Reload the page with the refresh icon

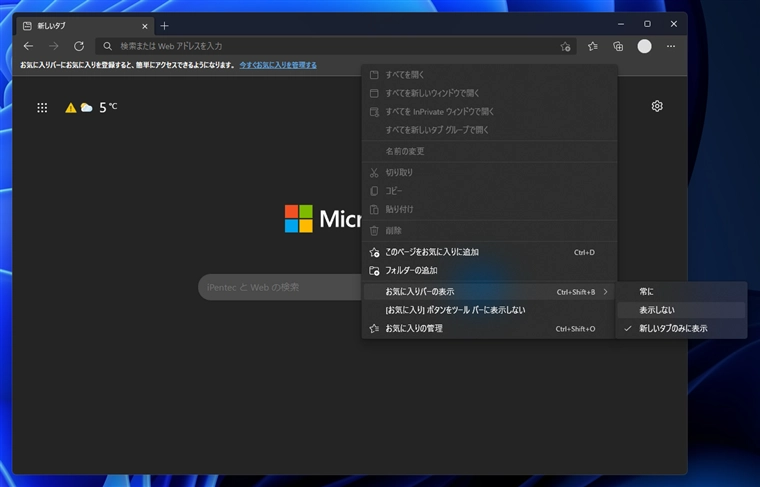79,46
